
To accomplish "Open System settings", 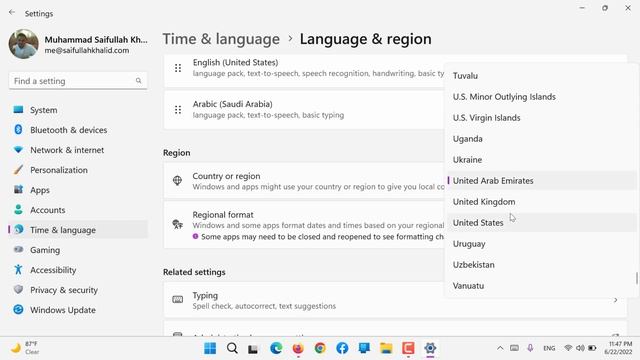I will [78, 110].
